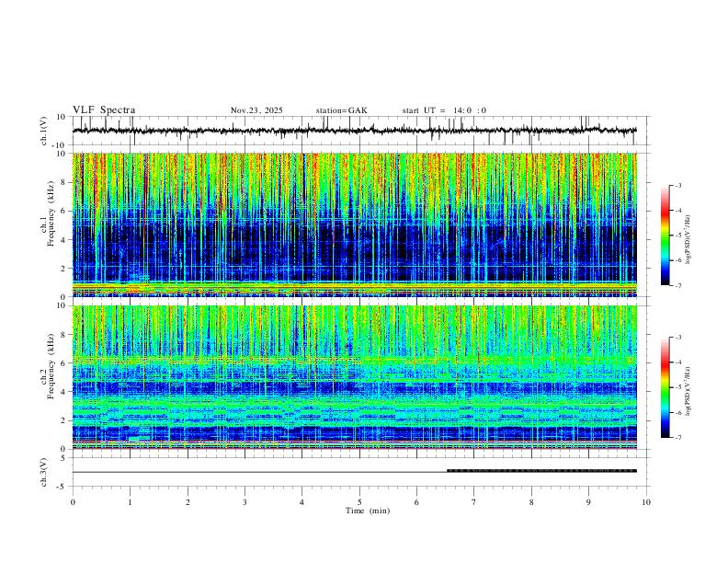This screenshot has width=728, height=563.
Task: Click the ch.1 spectrogram color scale bar
Action: click(x=665, y=236)
